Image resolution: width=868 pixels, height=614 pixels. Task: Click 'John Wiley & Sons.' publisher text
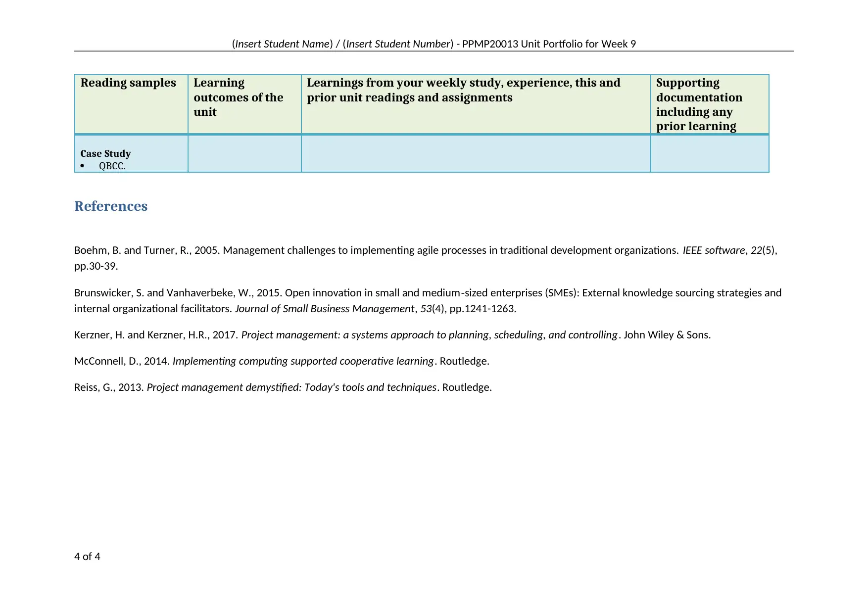tap(667, 335)
